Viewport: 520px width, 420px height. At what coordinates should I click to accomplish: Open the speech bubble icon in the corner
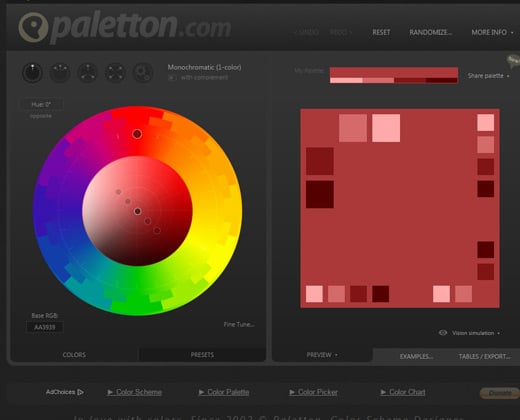(513, 61)
